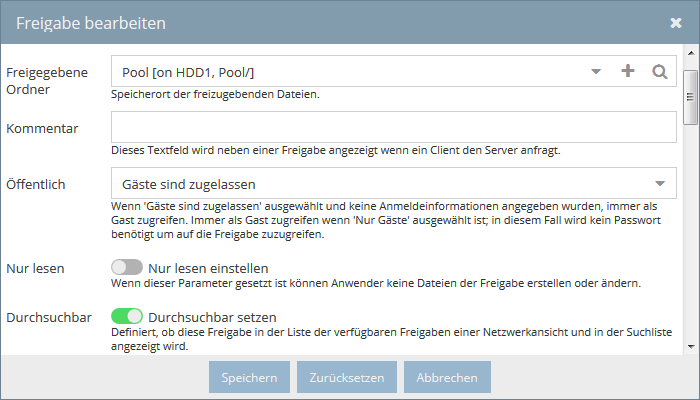Focus the Kommentar text field

click(394, 127)
